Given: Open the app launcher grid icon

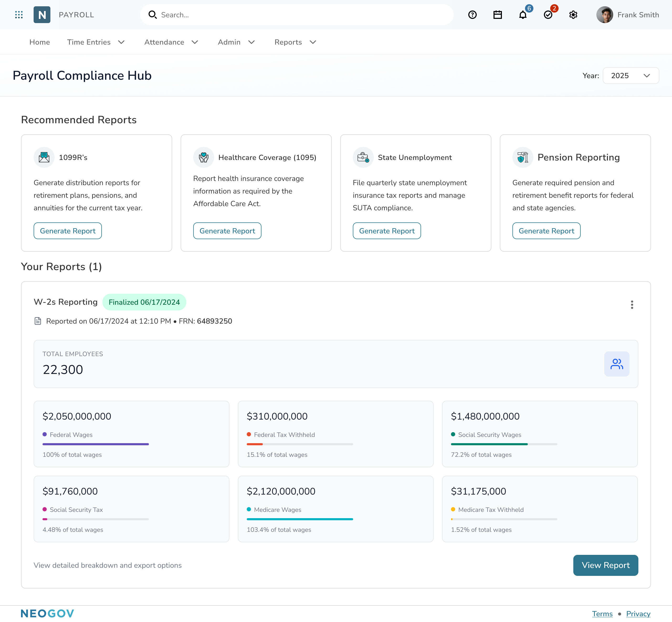Looking at the screenshot, I should [x=19, y=14].
